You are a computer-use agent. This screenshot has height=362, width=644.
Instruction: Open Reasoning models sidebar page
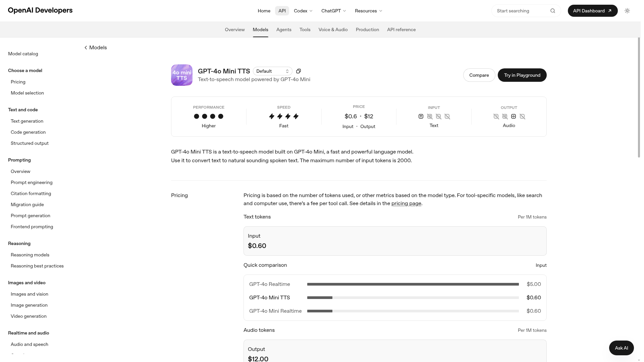coord(30,255)
